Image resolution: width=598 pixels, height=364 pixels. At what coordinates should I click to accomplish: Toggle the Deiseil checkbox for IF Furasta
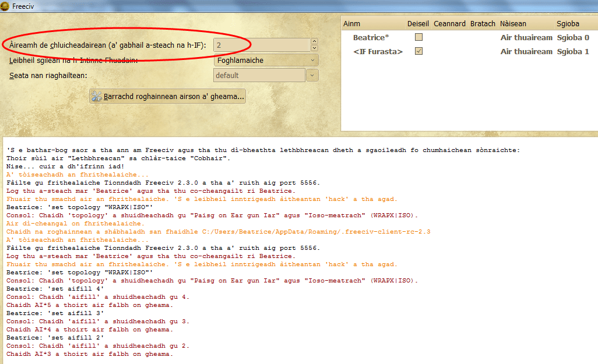pyautogui.click(x=418, y=51)
